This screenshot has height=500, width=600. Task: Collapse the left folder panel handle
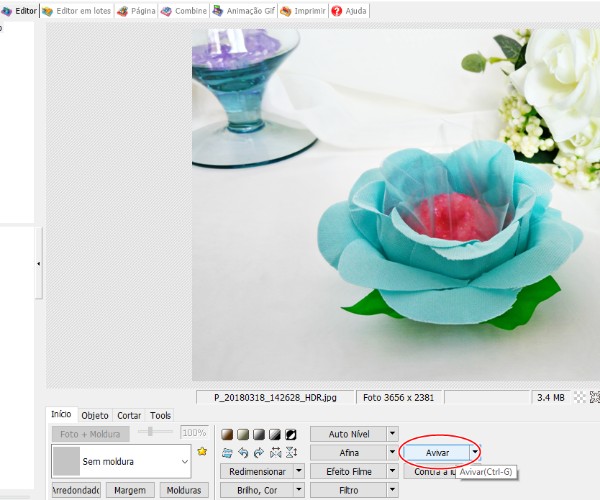click(39, 263)
